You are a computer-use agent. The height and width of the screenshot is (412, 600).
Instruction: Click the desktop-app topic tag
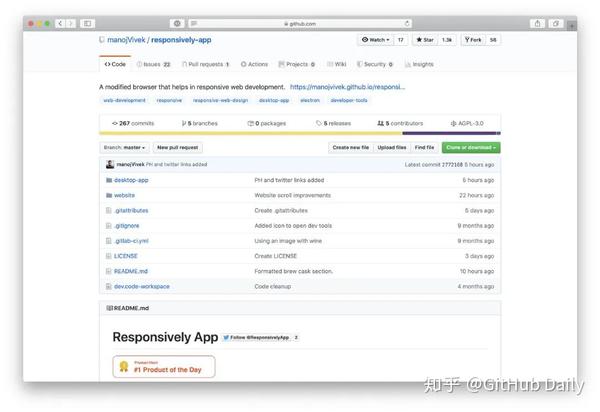(274, 100)
